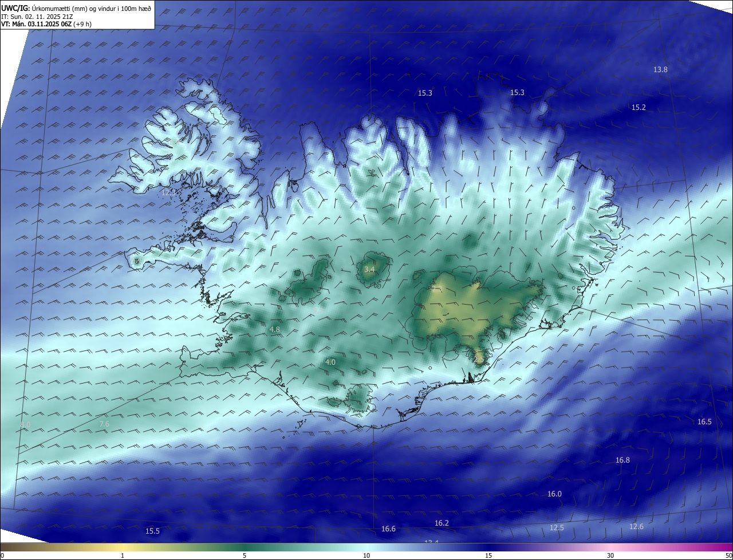Click the 12.5 value on the map
Image resolution: width=733 pixels, height=560 pixels.
point(557,527)
